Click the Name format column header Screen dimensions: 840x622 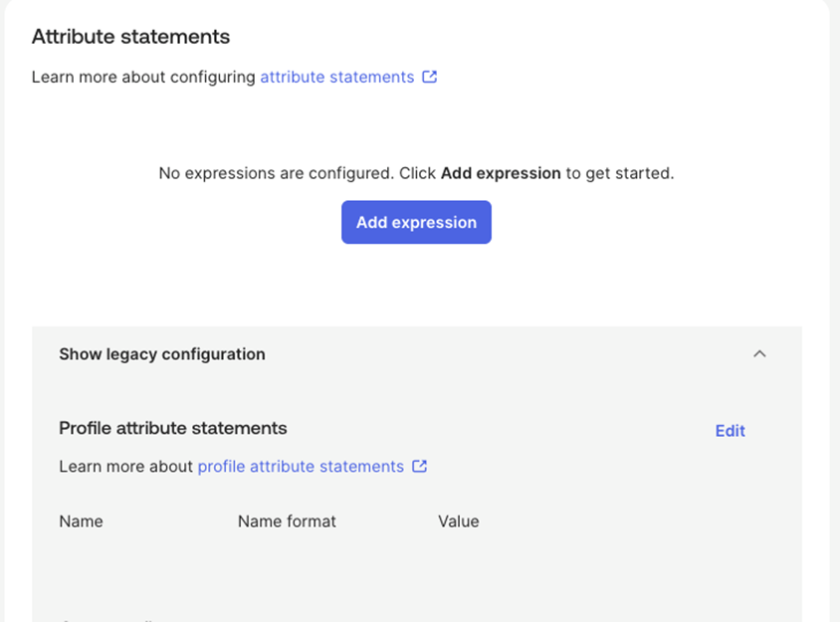click(287, 521)
